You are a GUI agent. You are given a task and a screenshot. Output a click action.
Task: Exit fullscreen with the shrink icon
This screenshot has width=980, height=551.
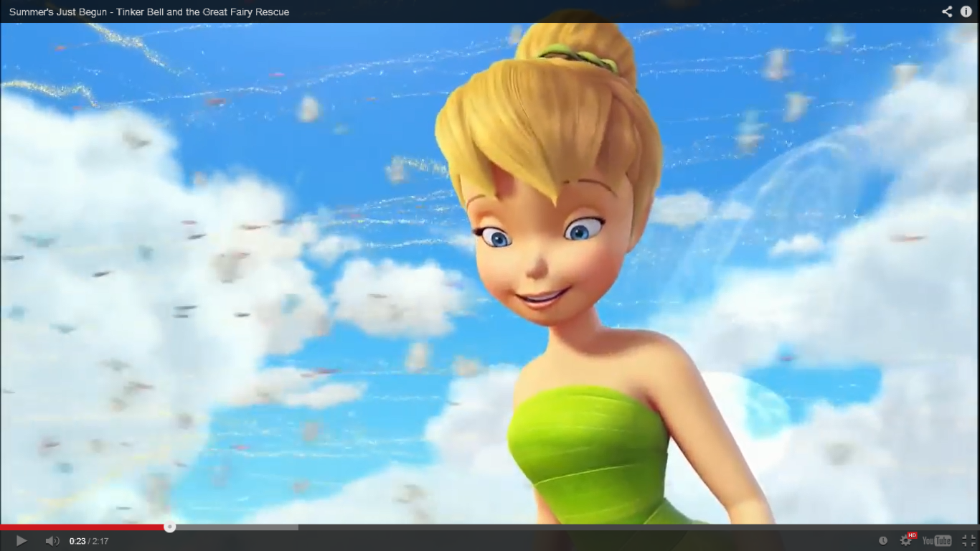pyautogui.click(x=968, y=541)
